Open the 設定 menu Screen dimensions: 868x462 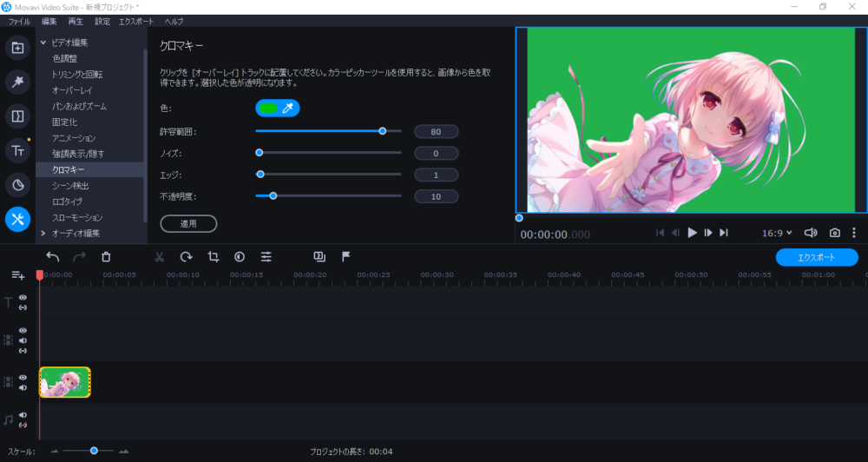pos(102,22)
